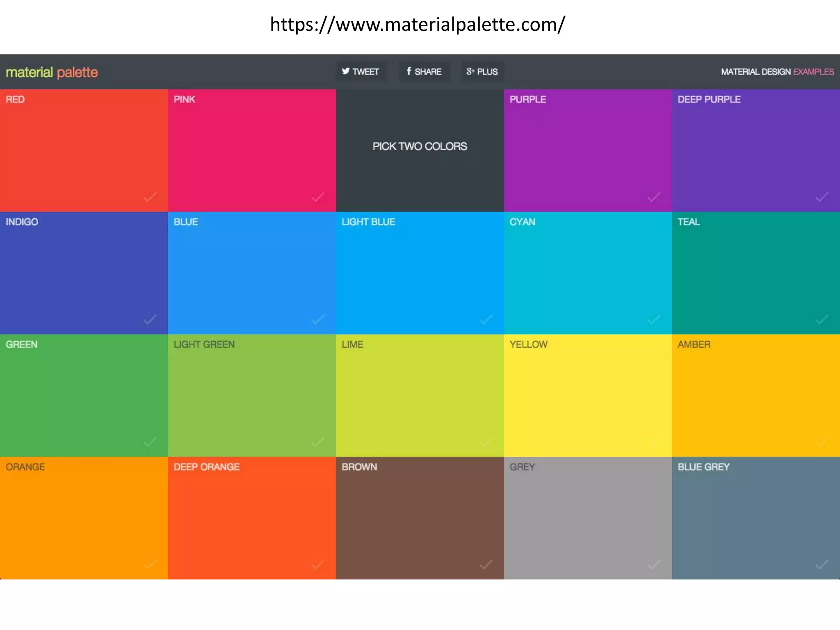Click the Facebook f icon on SHARE
The image size is (840, 630).
[409, 71]
